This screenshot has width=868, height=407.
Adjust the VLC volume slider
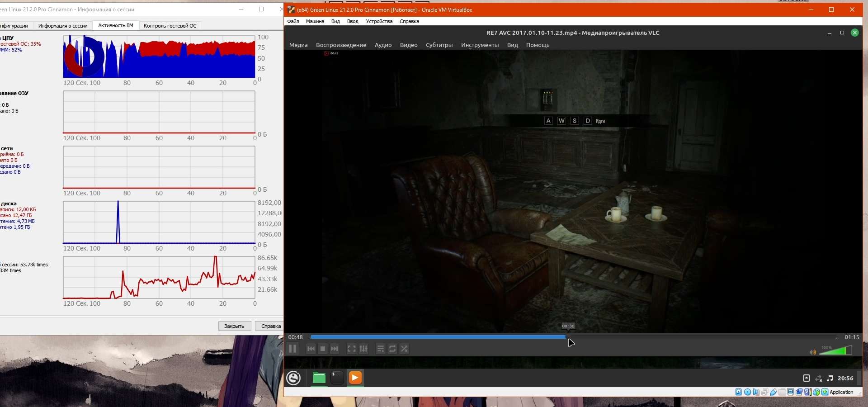coord(835,350)
